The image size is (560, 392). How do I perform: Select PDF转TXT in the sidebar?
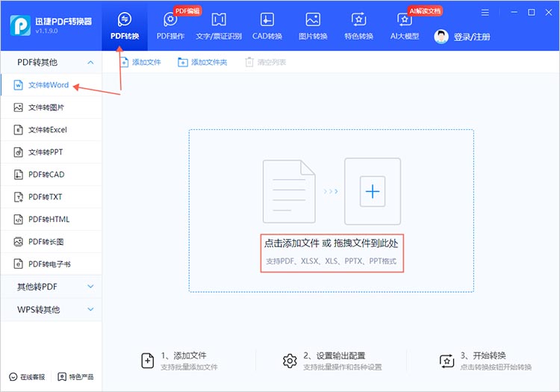tap(51, 196)
